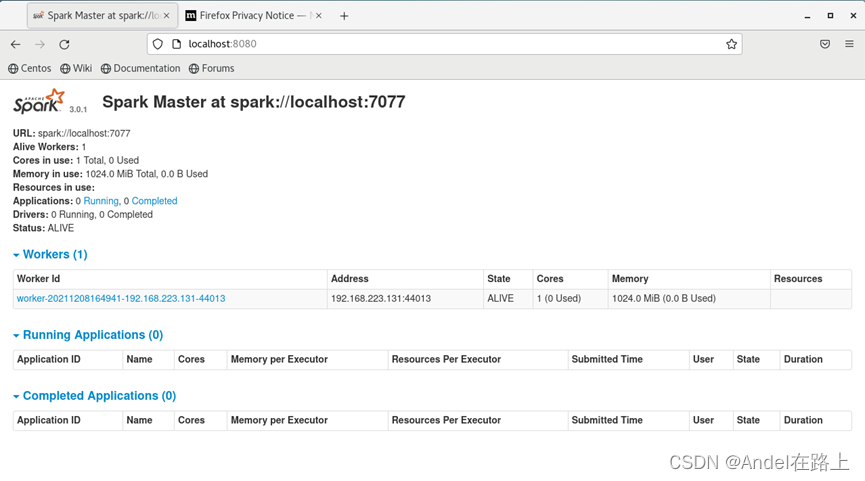Open the Pocket save icon

click(825, 44)
